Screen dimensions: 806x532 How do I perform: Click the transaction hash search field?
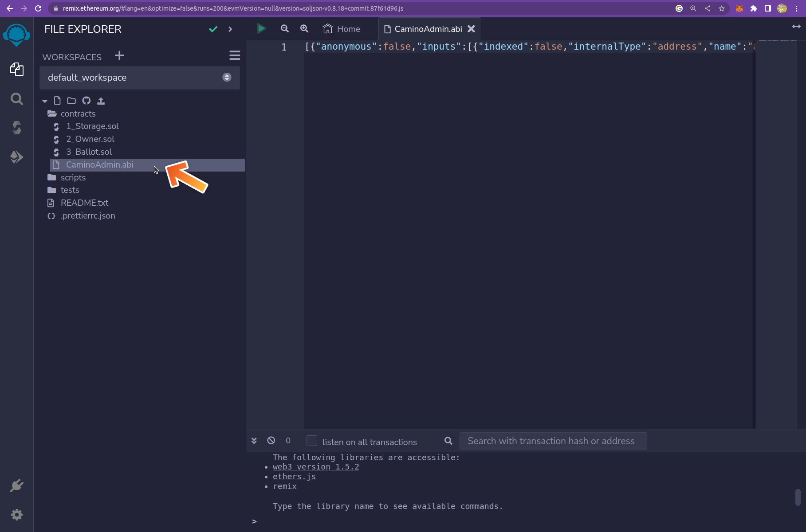click(553, 441)
